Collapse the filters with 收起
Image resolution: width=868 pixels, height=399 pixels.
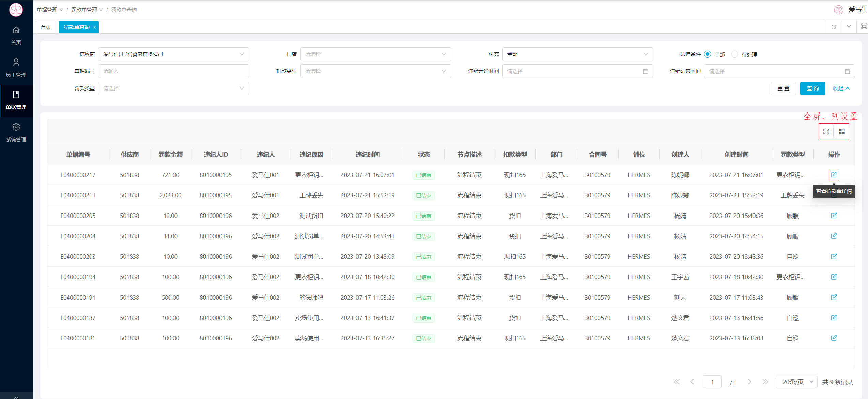click(x=841, y=89)
